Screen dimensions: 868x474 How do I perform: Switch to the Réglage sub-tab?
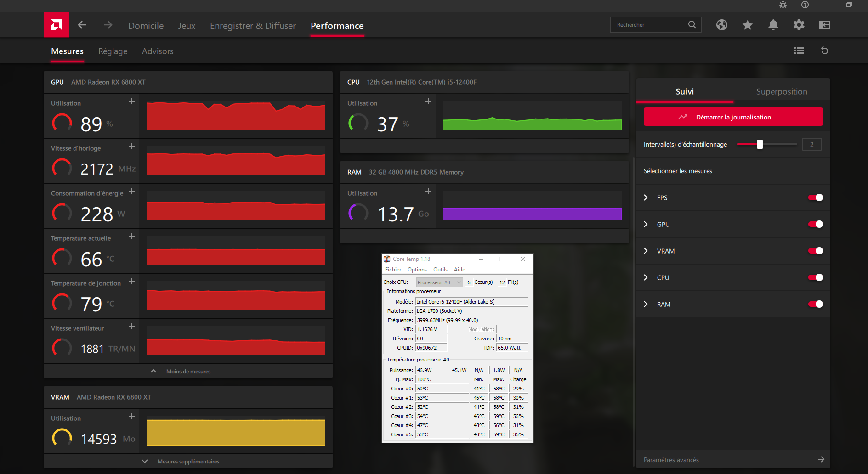coord(113,51)
